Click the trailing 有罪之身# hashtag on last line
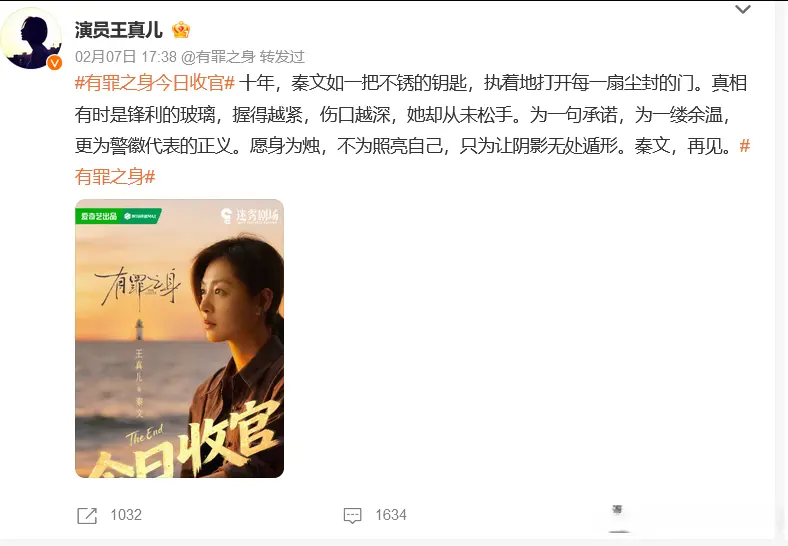Image resolution: width=788 pixels, height=546 pixels. tap(115, 177)
